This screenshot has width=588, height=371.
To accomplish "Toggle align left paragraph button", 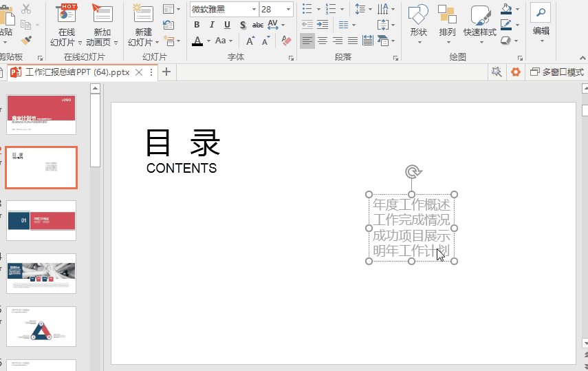I will click(307, 41).
